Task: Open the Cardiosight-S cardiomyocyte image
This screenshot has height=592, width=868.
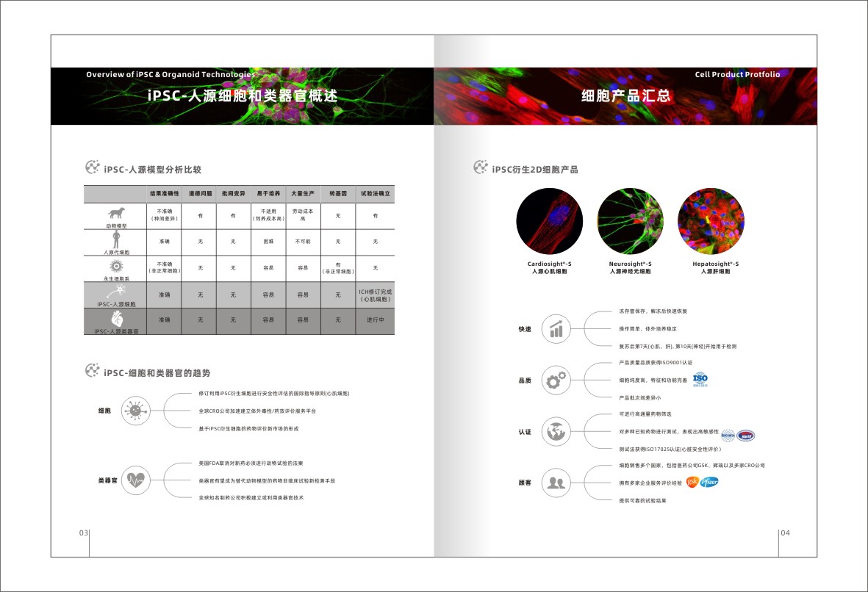Action: [x=549, y=221]
